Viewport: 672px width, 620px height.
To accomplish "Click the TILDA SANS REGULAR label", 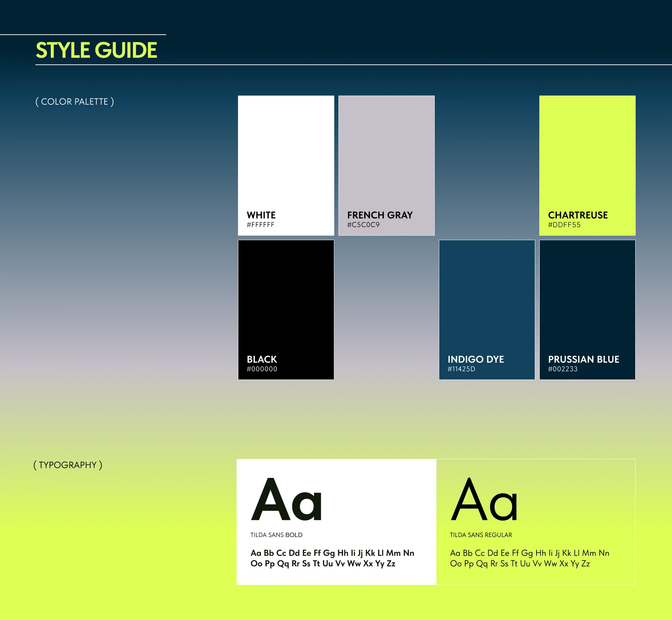I will (481, 535).
